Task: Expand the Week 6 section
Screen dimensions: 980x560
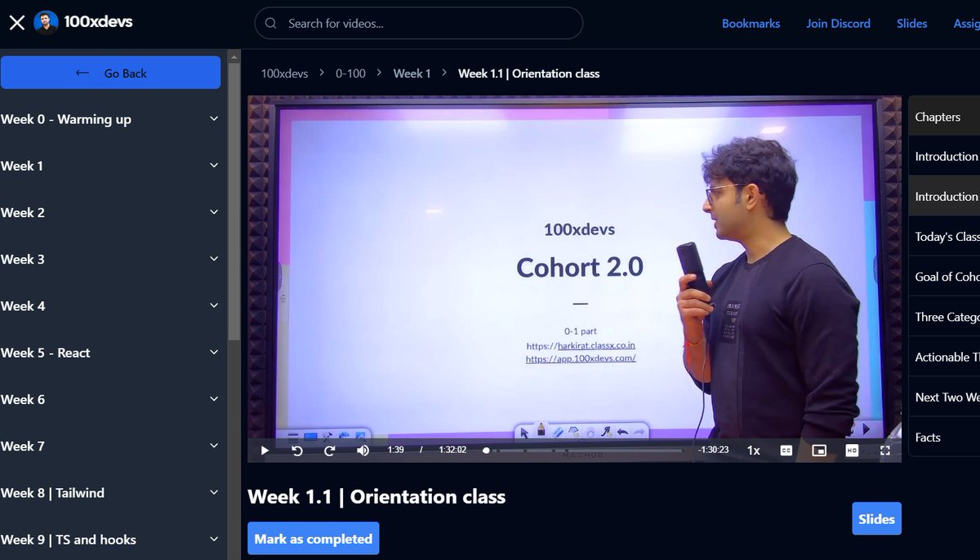Action: (x=110, y=399)
